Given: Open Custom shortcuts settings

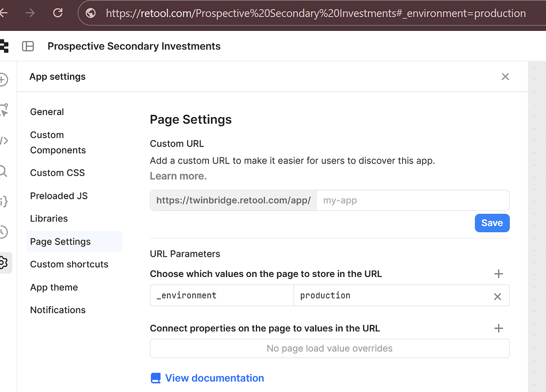Looking at the screenshot, I should [69, 264].
